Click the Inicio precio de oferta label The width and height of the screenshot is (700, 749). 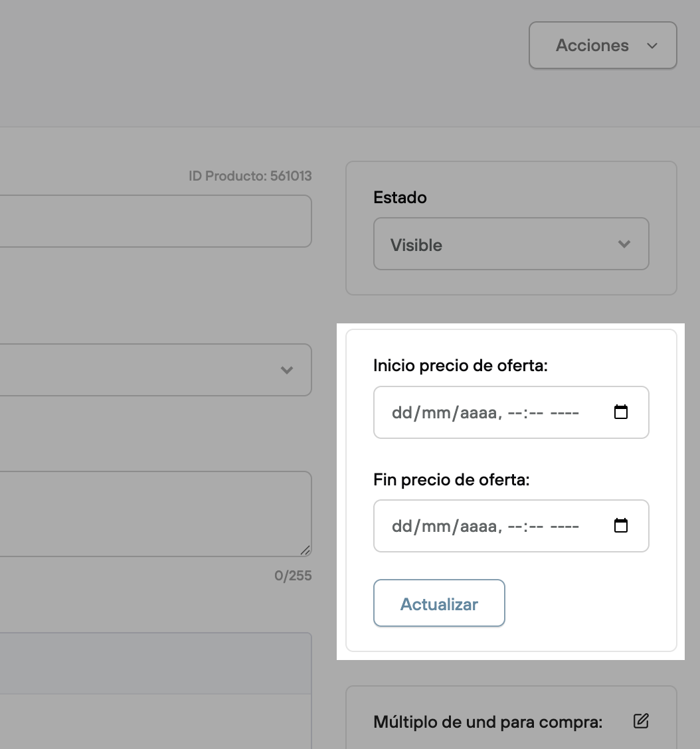tap(460, 365)
